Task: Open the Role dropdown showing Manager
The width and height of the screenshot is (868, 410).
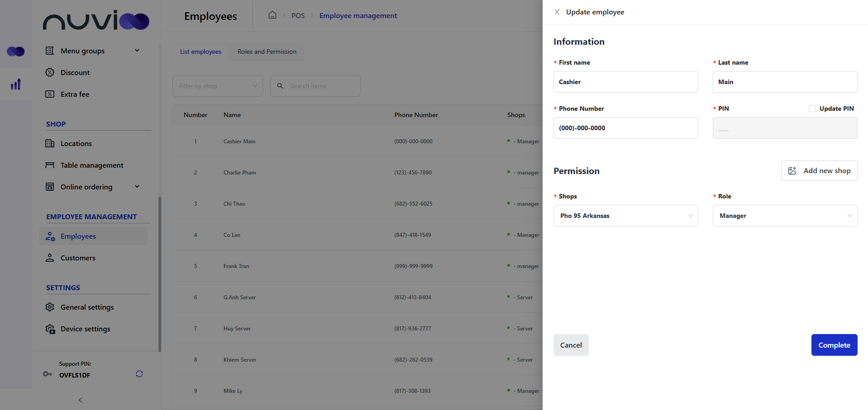Action: pos(784,216)
